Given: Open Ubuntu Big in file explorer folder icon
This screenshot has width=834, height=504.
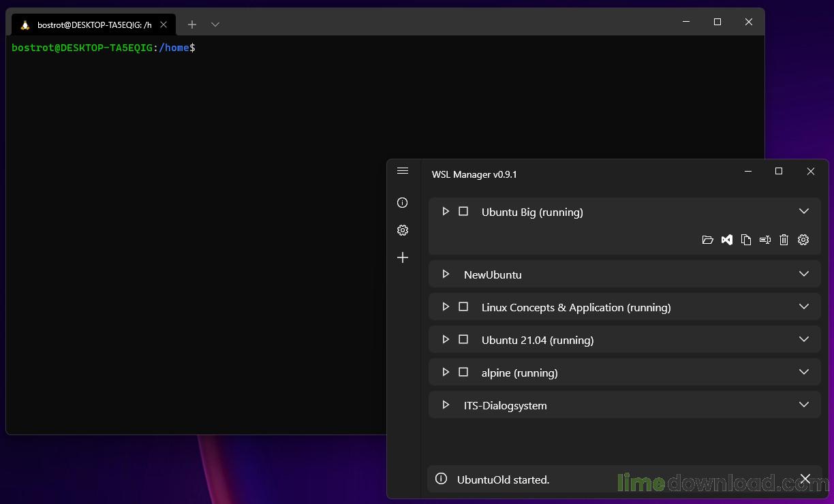Looking at the screenshot, I should point(708,240).
